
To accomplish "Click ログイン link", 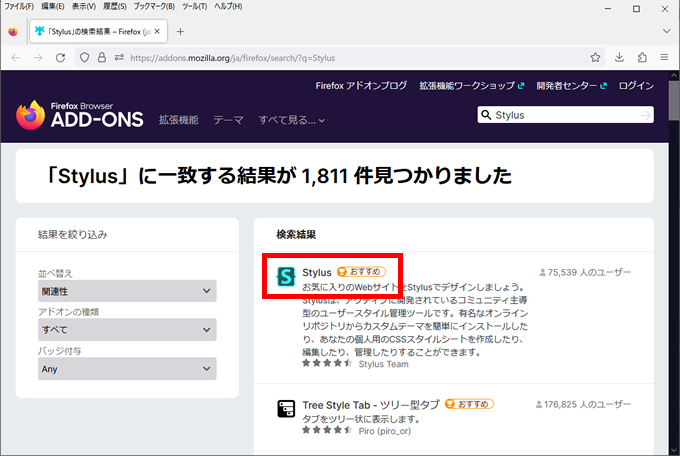I will (x=636, y=86).
